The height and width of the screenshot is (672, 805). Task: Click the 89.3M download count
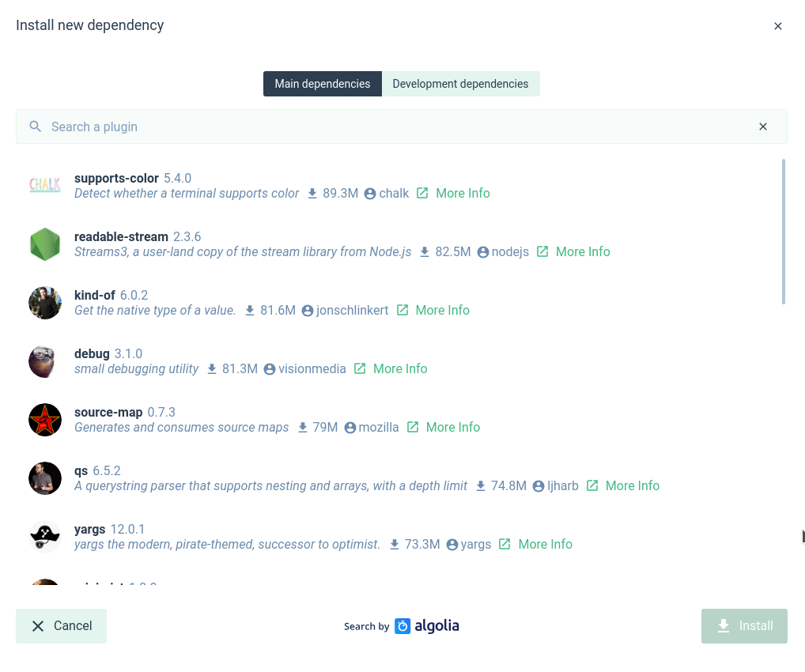[340, 194]
